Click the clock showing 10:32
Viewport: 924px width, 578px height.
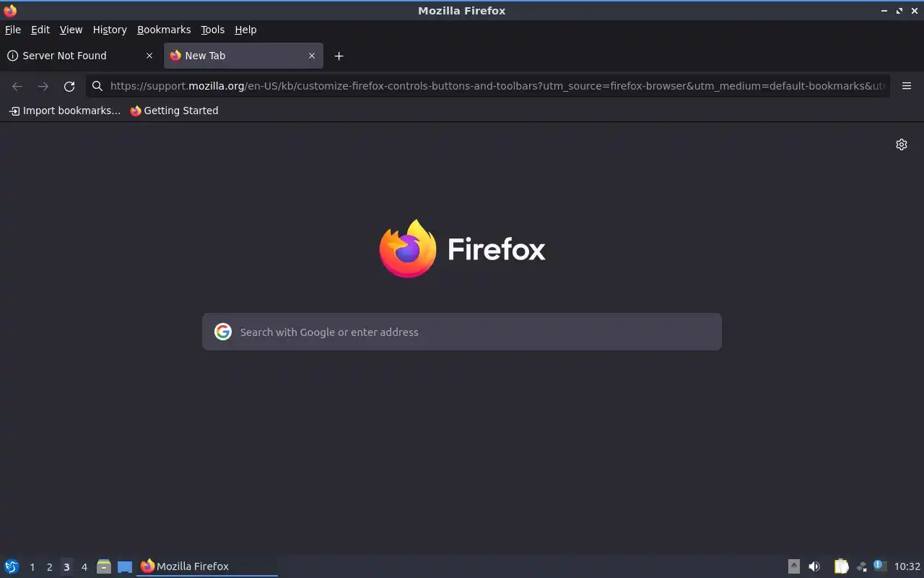(x=907, y=566)
